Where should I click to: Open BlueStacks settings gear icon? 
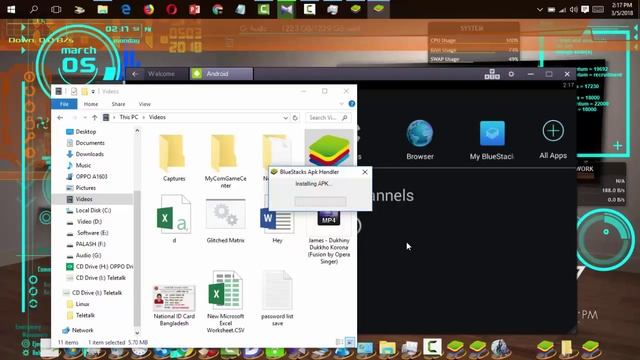pyautogui.click(x=511, y=74)
